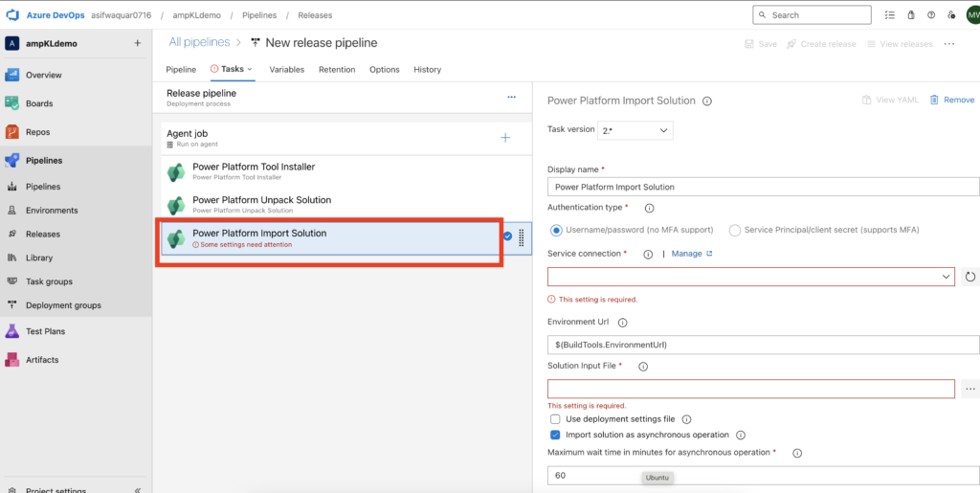Click the Tasks tab
Image resolution: width=980 pixels, height=493 pixels.
point(233,69)
